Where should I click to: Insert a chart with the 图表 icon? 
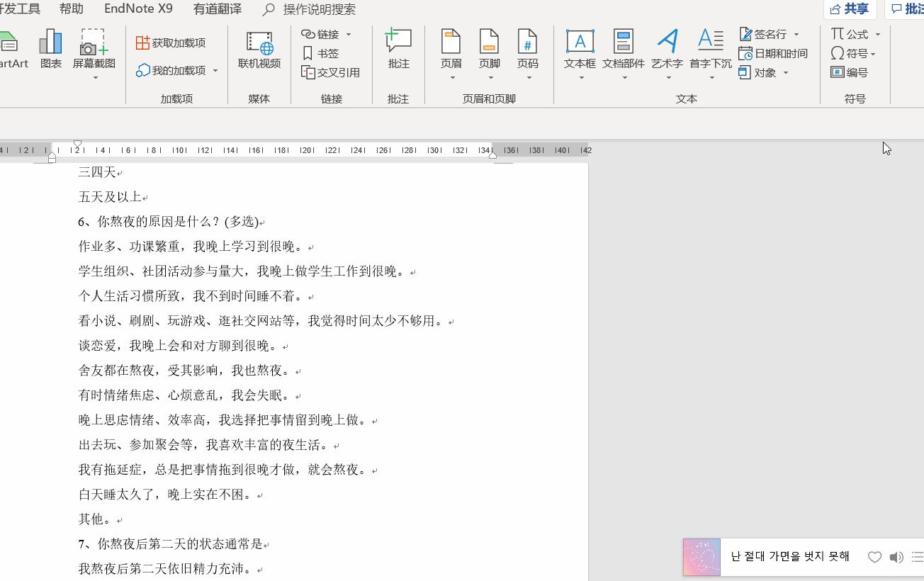click(x=50, y=50)
